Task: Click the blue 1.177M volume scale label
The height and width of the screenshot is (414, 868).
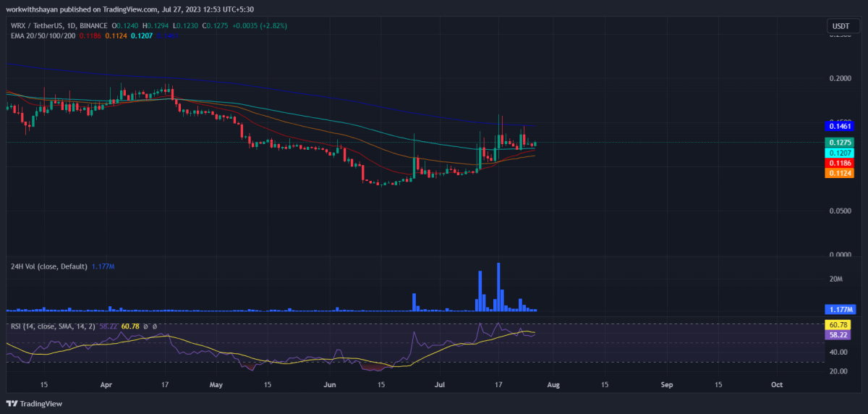Action: coord(840,310)
